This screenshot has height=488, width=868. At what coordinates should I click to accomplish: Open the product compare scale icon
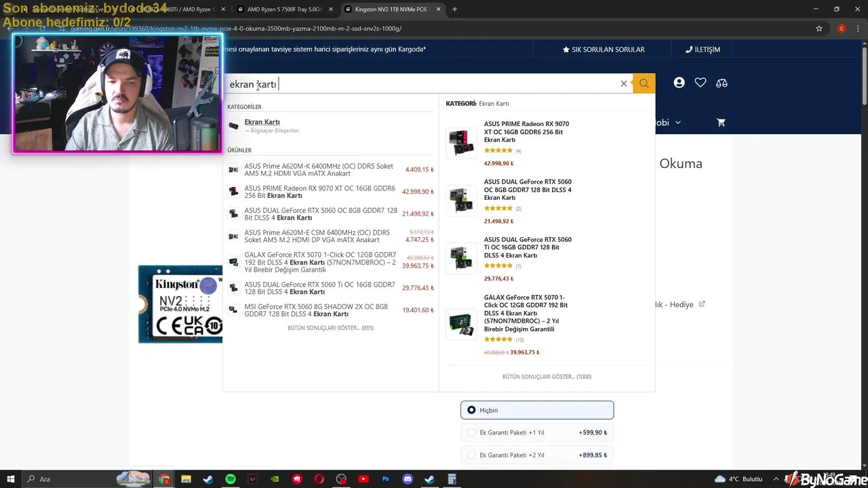coord(722,83)
